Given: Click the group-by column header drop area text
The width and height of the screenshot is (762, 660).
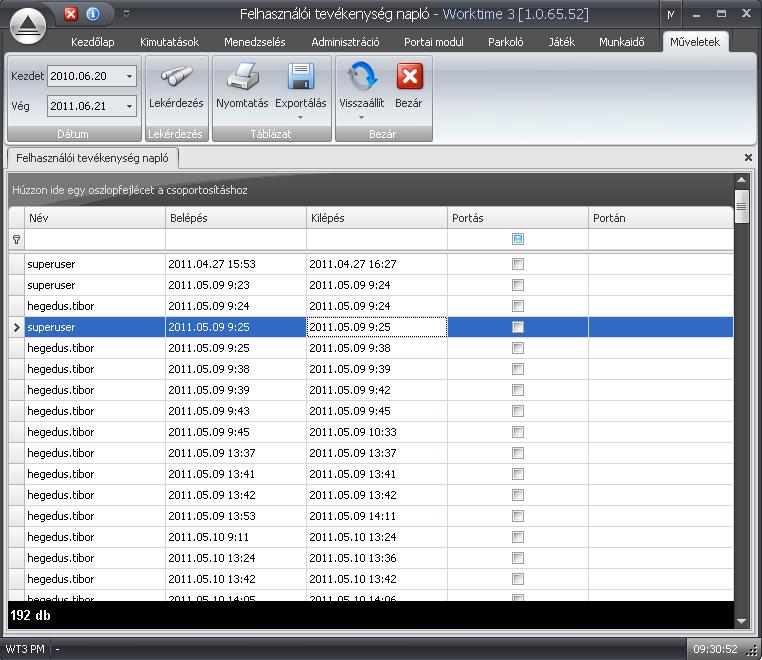Looking at the screenshot, I should click(x=130, y=190).
